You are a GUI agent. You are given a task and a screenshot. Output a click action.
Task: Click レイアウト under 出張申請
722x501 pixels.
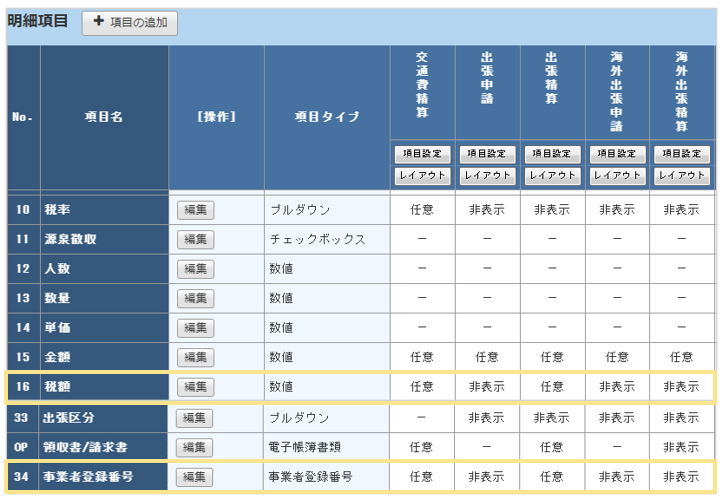(487, 176)
